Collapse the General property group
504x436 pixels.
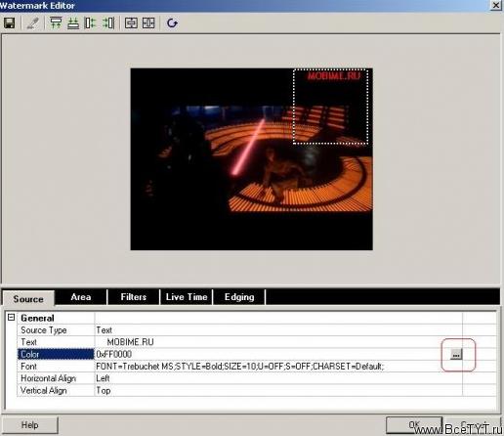click(x=11, y=317)
